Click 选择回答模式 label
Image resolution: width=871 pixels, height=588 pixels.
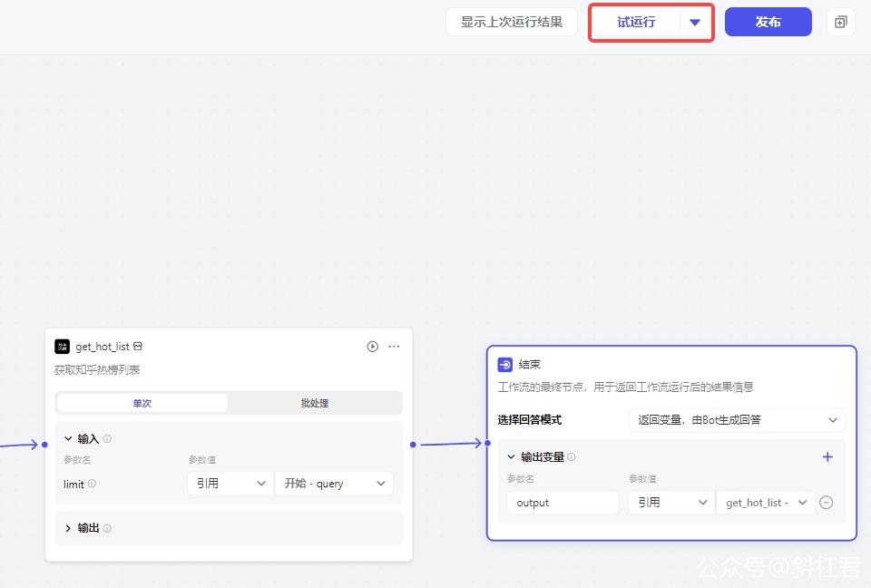click(x=530, y=420)
